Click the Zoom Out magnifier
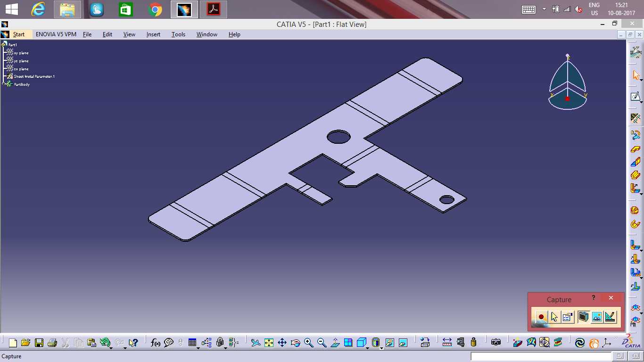644x362 pixels. pyautogui.click(x=322, y=343)
